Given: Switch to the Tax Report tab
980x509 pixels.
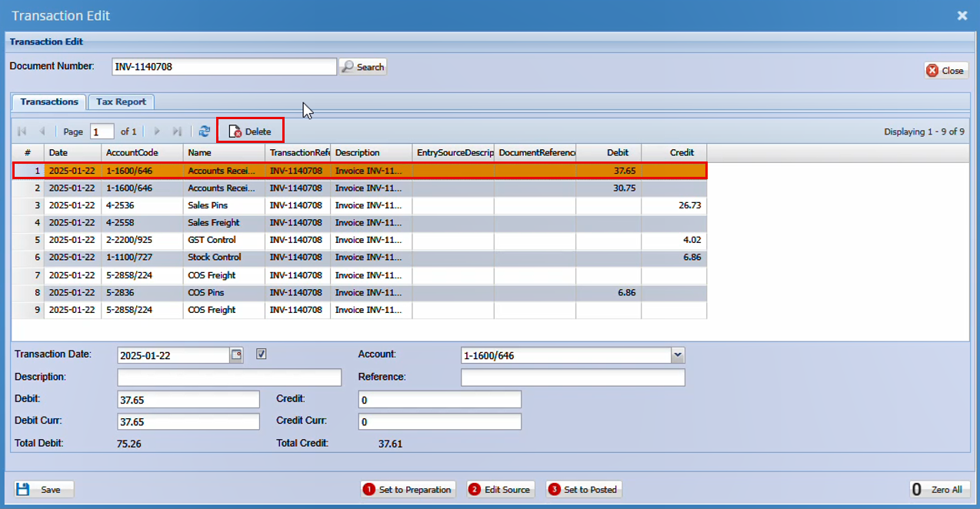Looking at the screenshot, I should (x=121, y=101).
